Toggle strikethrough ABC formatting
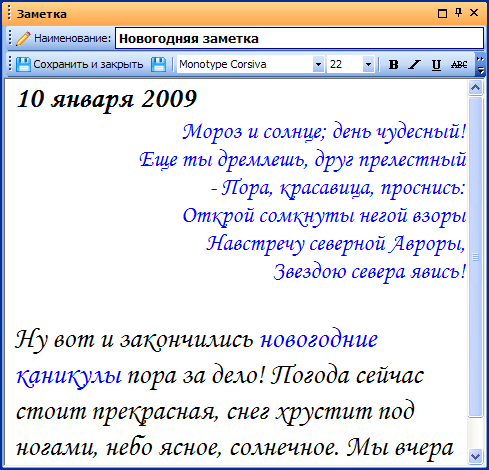 point(459,64)
